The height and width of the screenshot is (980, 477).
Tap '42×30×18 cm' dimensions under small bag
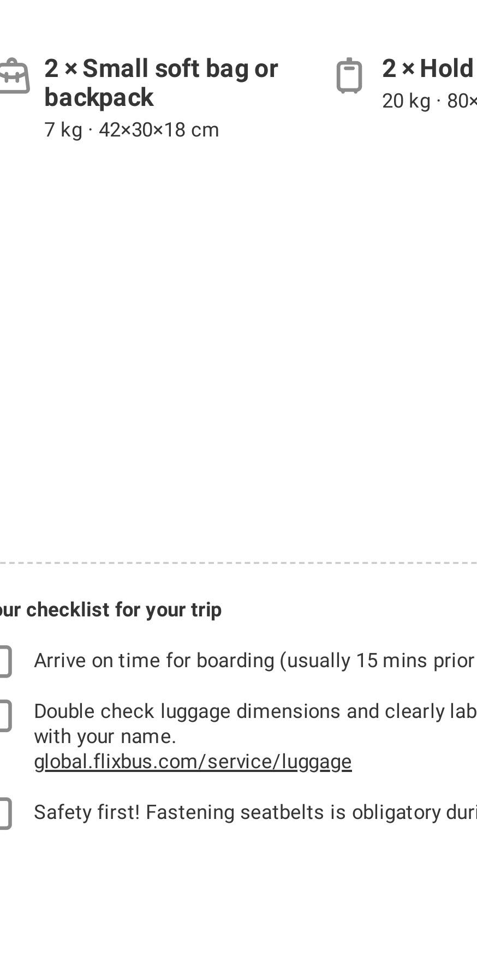(159, 130)
